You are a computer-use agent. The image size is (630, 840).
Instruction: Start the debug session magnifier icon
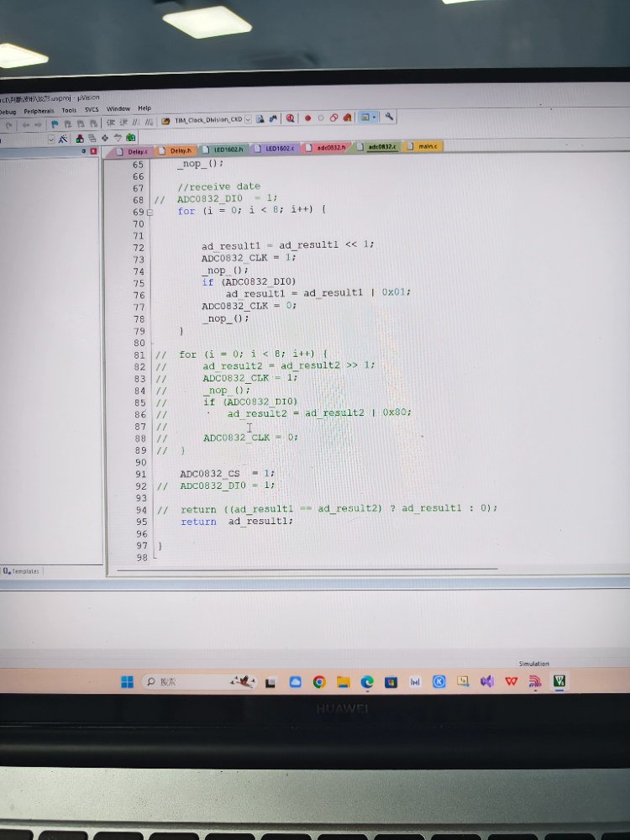pyautogui.click(x=290, y=119)
